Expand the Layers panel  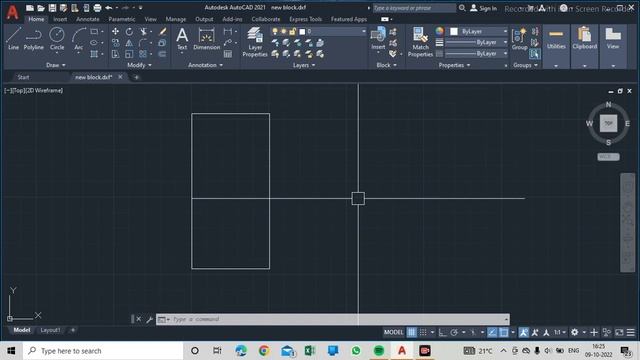304,65
